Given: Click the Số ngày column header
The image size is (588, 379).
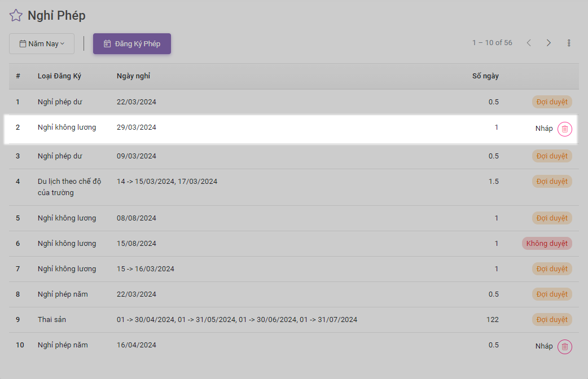Looking at the screenshot, I should 485,76.
